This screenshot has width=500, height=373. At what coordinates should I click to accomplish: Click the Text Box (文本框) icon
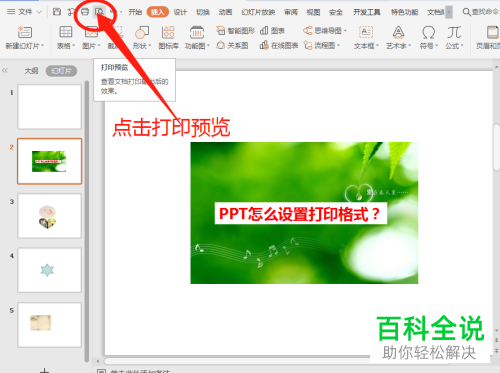tap(366, 32)
